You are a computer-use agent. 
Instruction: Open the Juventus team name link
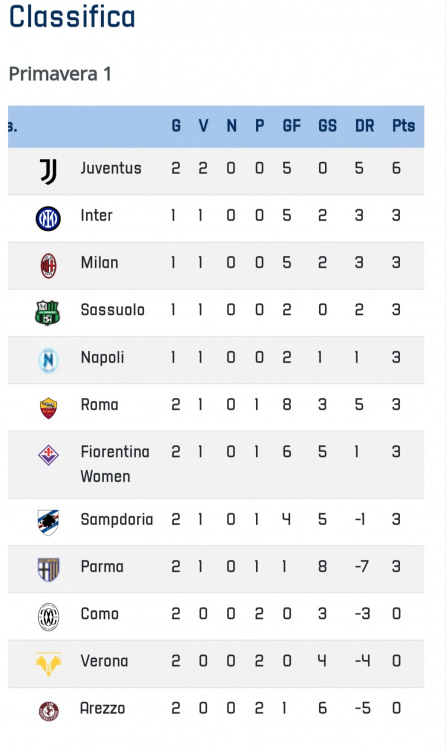click(x=111, y=168)
